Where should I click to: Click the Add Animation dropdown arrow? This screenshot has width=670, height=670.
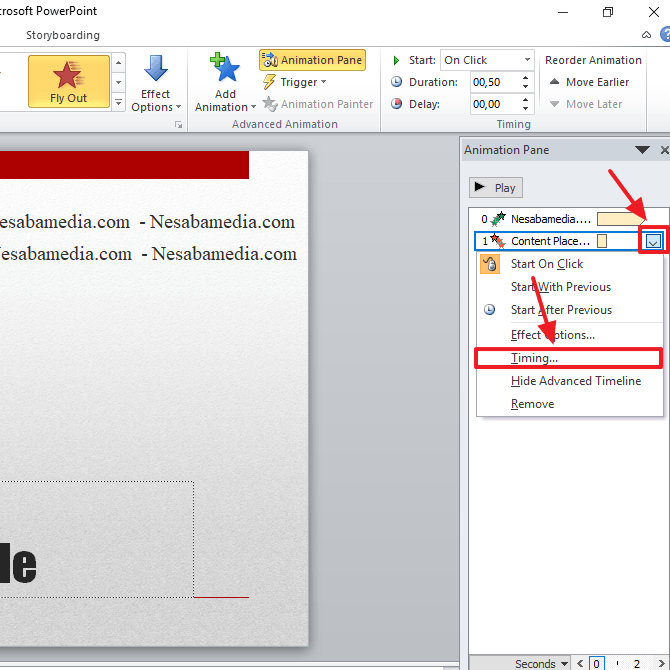coord(253,107)
